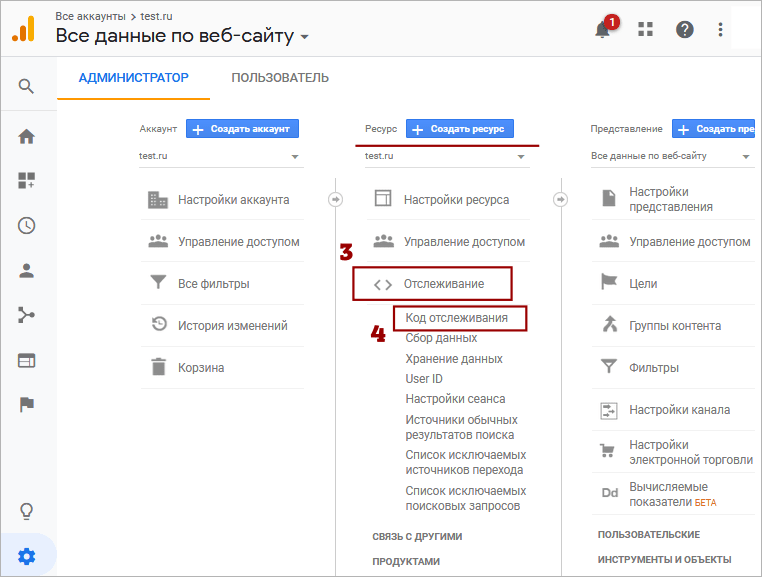Click the help question mark icon
The height and width of the screenshot is (577, 762).
(x=685, y=30)
